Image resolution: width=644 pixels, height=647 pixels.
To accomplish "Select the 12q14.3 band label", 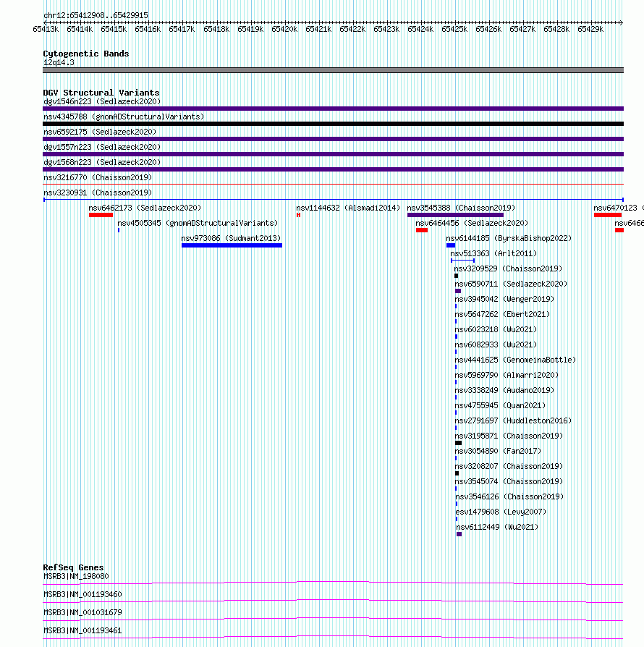I will pyautogui.click(x=59, y=62).
